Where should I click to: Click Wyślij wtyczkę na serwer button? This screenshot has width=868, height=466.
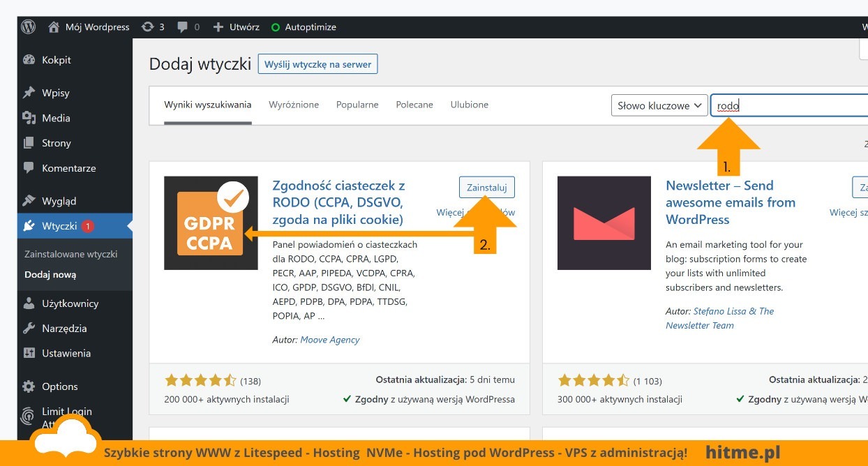tap(317, 64)
